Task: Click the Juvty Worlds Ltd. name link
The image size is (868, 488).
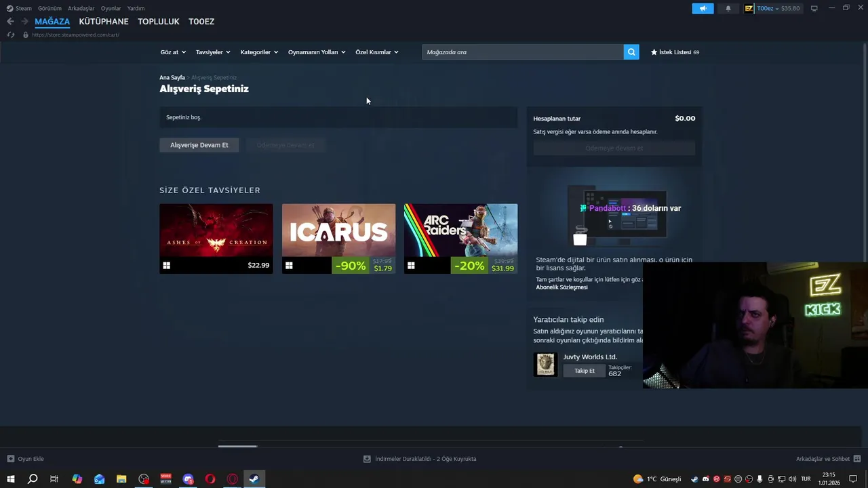Action: coord(590,357)
